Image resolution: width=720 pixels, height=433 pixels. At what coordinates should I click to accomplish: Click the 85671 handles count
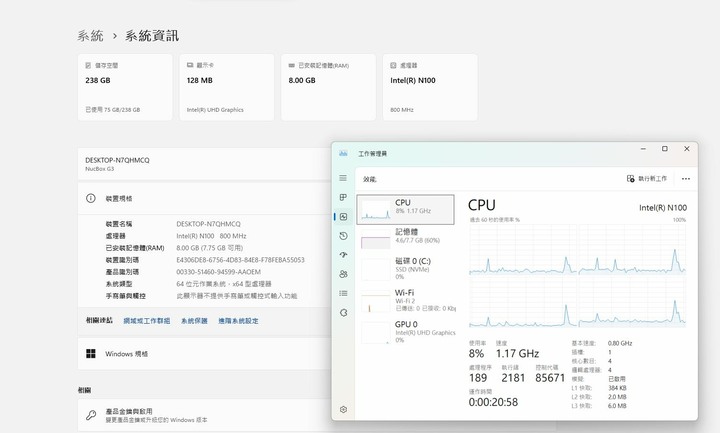[x=550, y=378]
